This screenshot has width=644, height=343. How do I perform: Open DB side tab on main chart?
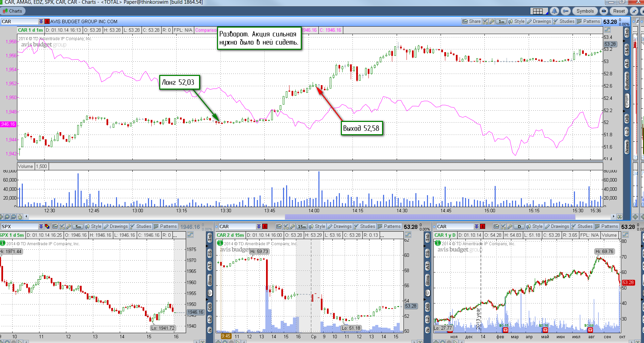pos(627,119)
